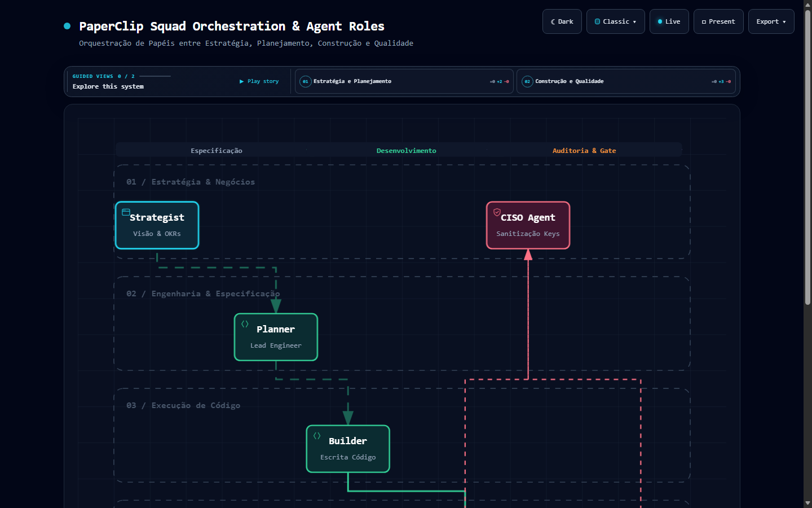Click the Lead Engineer subtitle
The width and height of the screenshot is (812, 508).
pyautogui.click(x=276, y=345)
